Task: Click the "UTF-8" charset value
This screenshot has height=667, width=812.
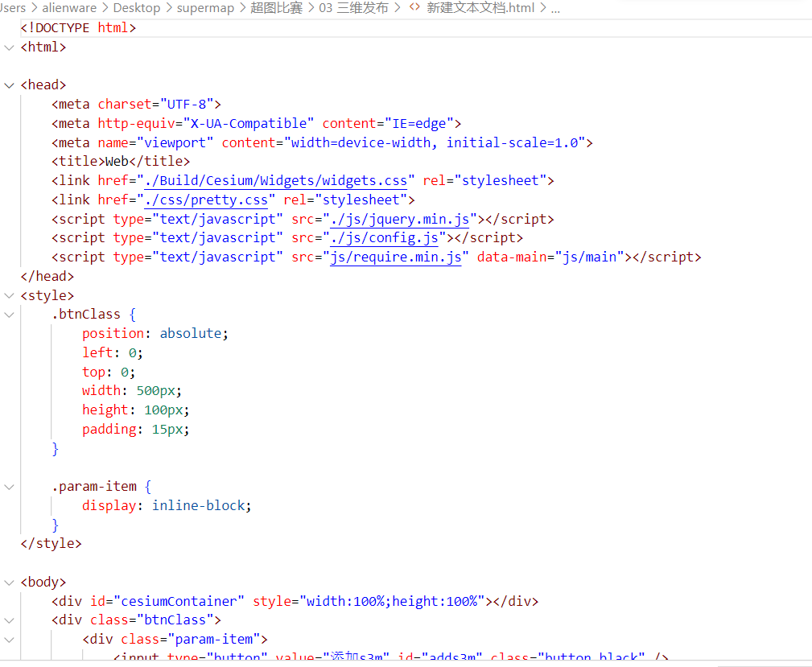Action: click(187, 105)
